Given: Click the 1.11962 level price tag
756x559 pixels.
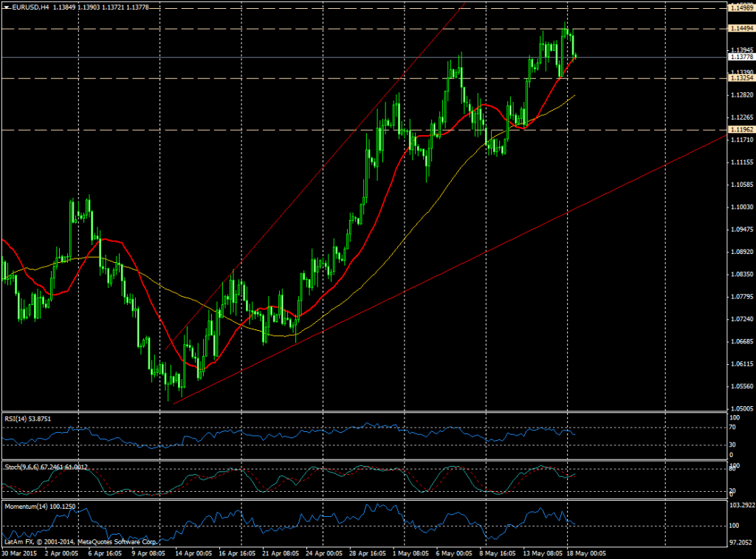Looking at the screenshot, I should [740, 130].
